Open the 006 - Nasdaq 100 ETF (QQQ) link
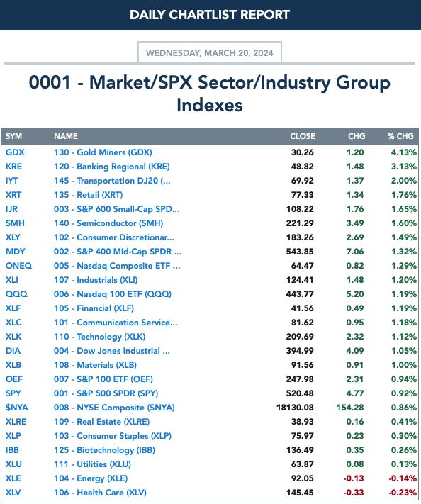The width and height of the screenshot is (421, 504). 113,293
